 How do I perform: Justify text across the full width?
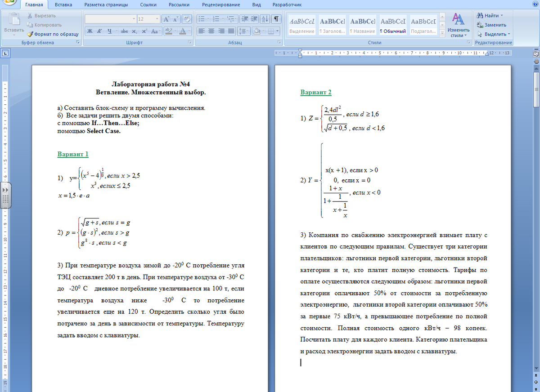coord(231,31)
